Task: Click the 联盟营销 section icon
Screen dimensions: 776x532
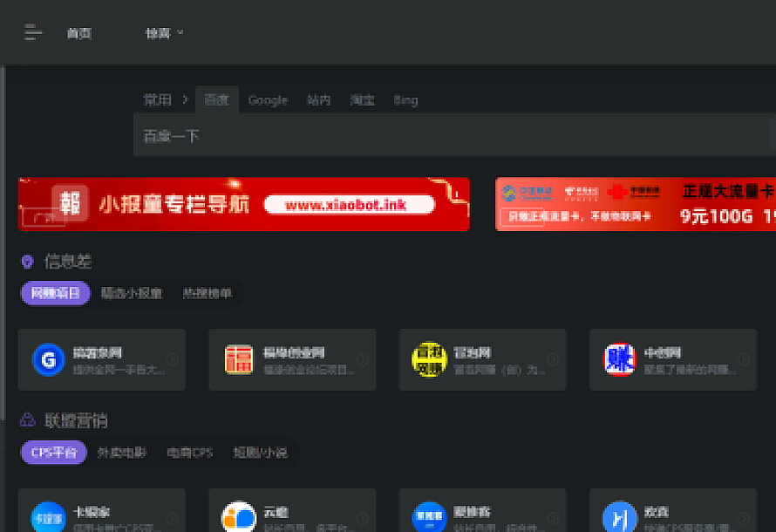Action: point(27,420)
